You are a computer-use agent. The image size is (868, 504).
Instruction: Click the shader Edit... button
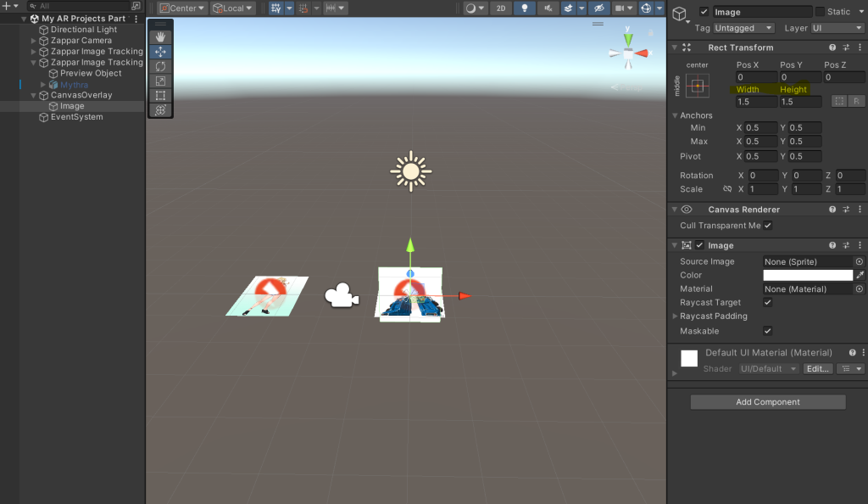817,369
